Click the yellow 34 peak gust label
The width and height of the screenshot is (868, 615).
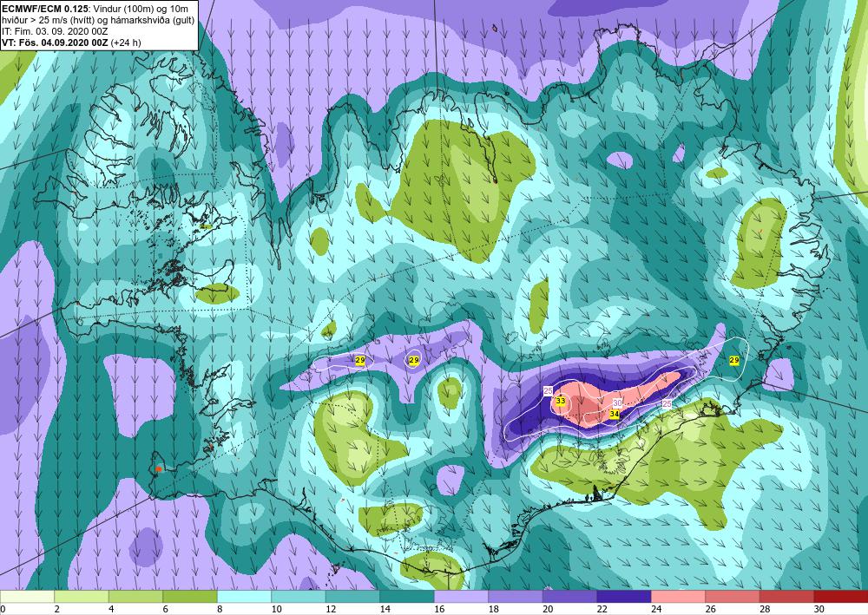point(614,414)
